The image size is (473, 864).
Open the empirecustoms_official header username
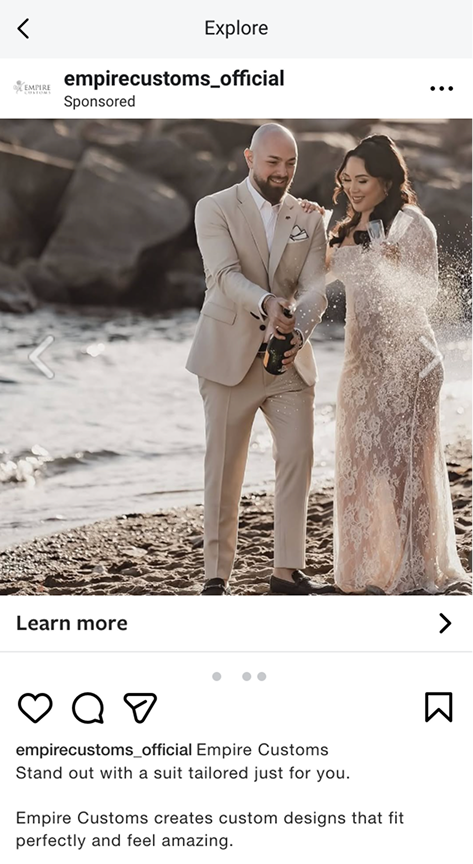tap(174, 79)
